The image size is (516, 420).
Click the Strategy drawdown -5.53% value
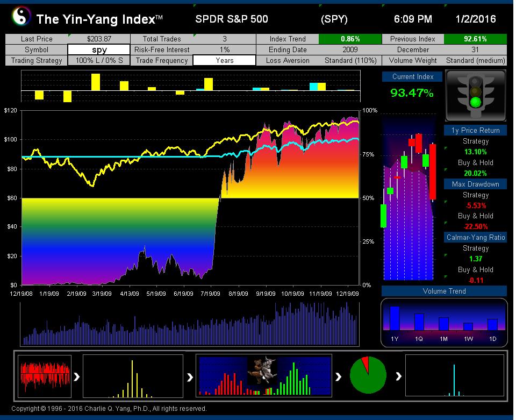click(476, 205)
